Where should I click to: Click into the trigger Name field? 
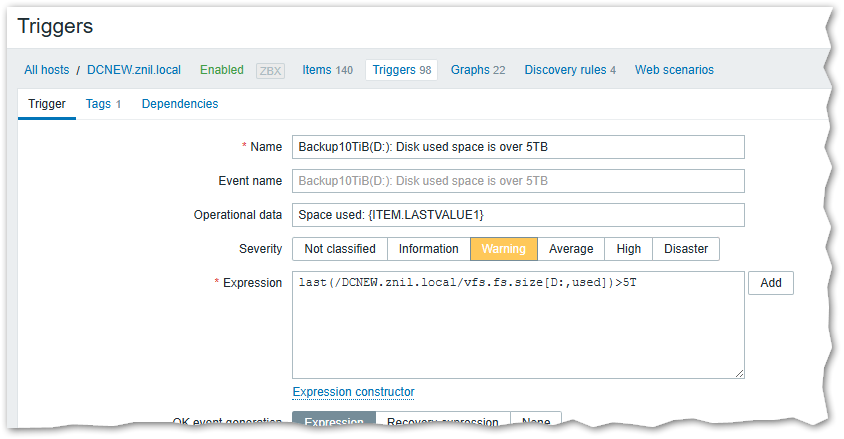click(x=518, y=147)
